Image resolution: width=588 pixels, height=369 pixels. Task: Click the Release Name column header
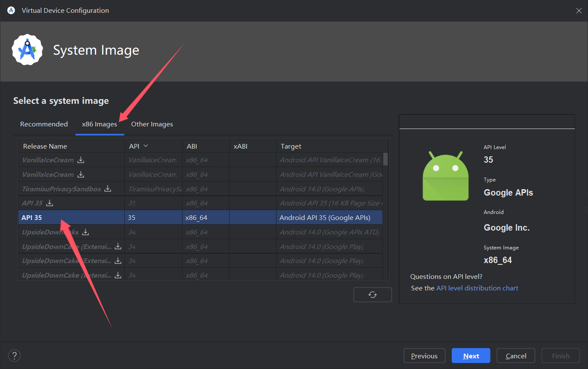(71, 146)
